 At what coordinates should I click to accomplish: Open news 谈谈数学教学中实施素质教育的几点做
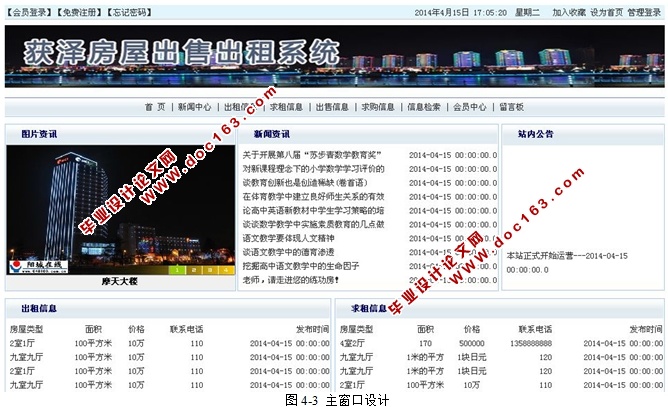click(x=314, y=224)
